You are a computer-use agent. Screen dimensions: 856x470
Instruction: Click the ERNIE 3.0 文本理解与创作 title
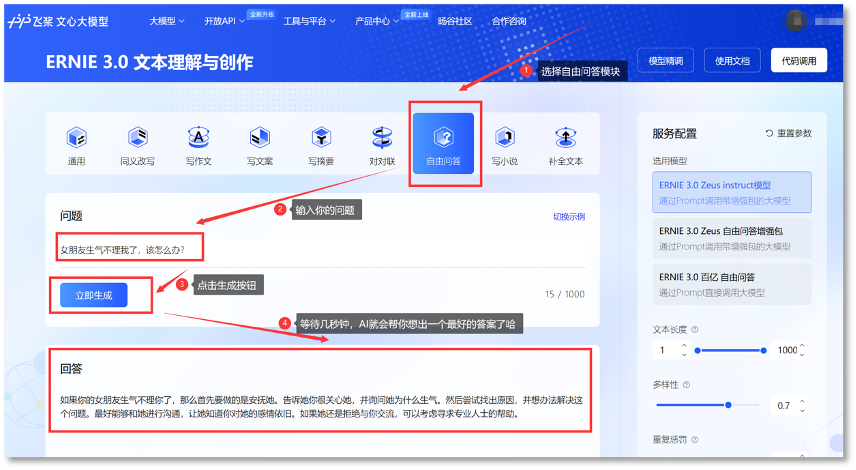tap(149, 62)
